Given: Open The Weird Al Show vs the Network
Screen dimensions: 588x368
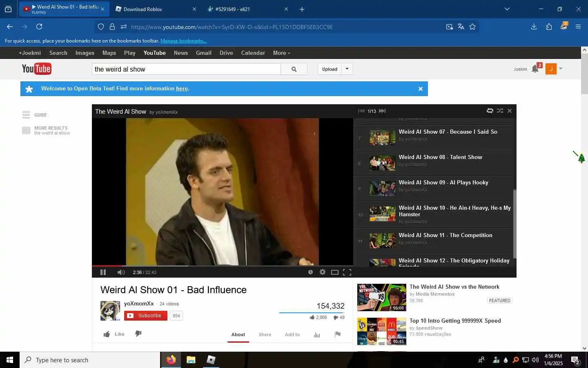Looking at the screenshot, I should point(454,287).
